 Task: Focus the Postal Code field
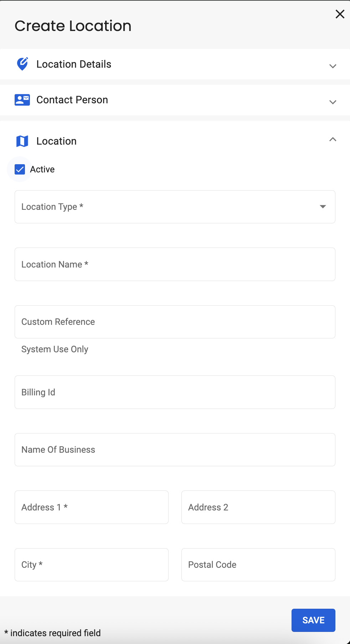coord(258,565)
